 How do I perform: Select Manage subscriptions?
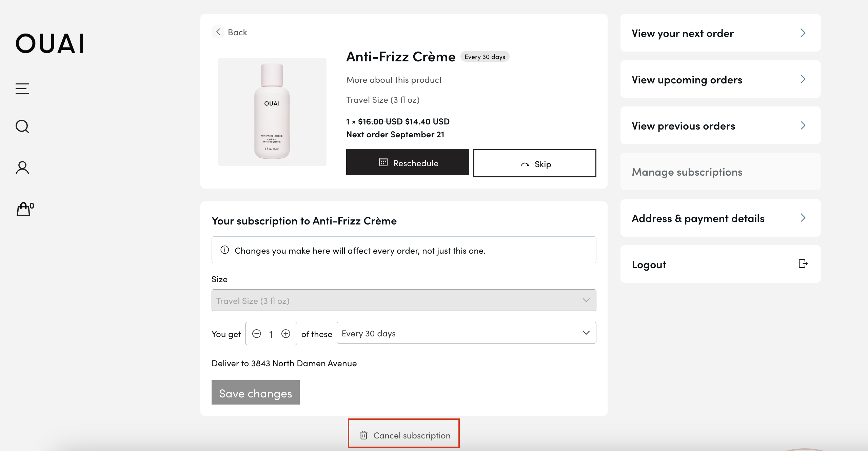[721, 172]
